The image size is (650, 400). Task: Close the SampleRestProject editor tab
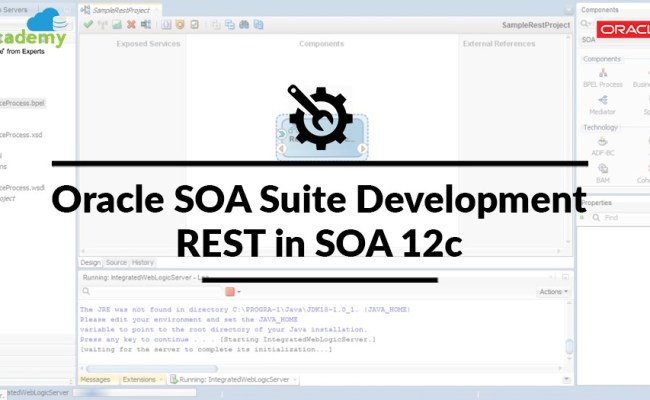157,10
